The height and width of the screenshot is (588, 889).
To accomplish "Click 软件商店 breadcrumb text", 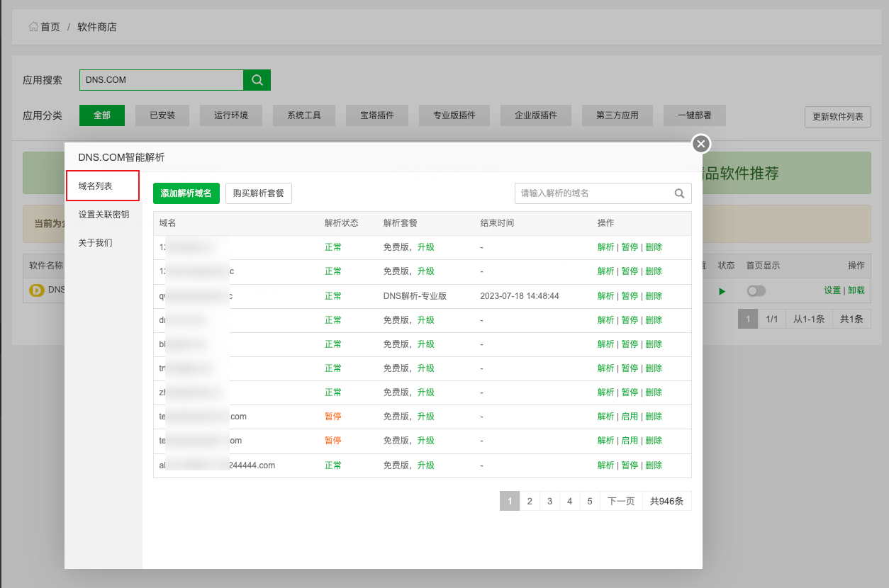I will [97, 27].
